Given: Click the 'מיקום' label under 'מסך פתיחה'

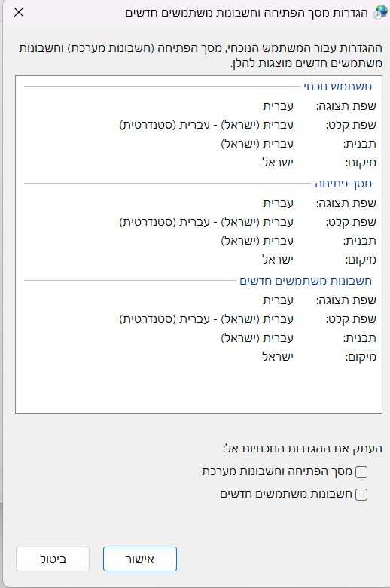Looking at the screenshot, I should coord(361,260).
